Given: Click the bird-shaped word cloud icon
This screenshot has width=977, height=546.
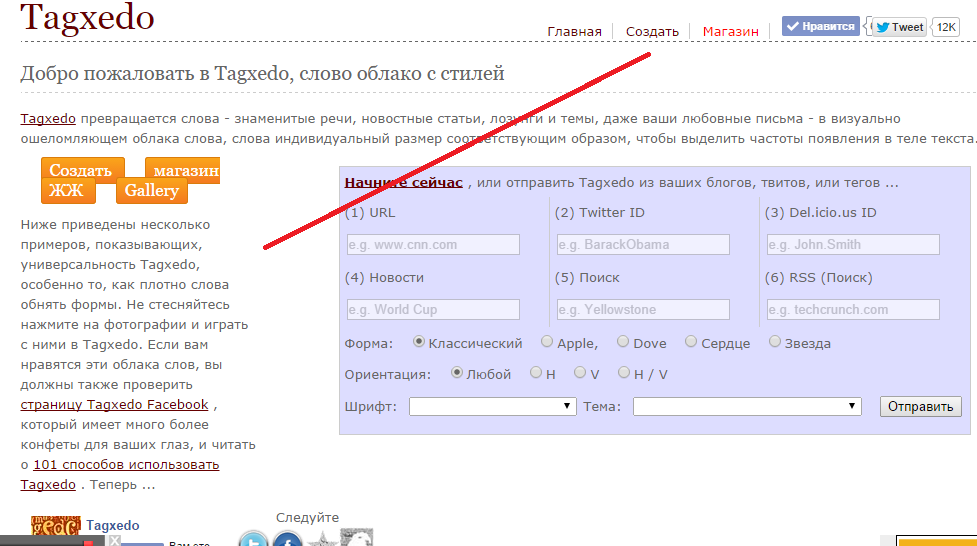Looking at the screenshot, I should [x=356, y=537].
